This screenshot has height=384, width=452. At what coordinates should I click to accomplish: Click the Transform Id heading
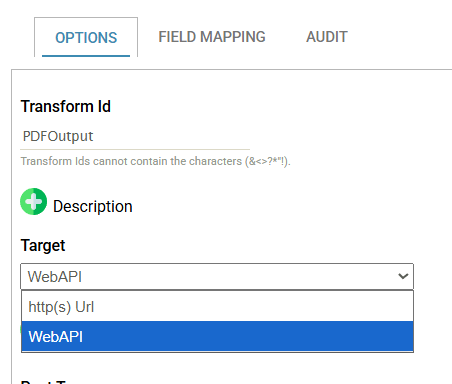pyautogui.click(x=66, y=107)
